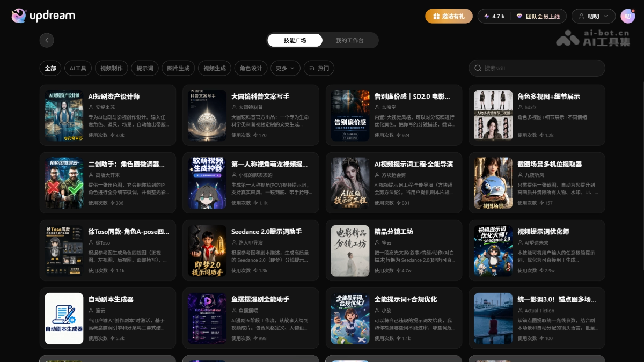
Task: Filter by 图片生成 category
Action: point(178,68)
